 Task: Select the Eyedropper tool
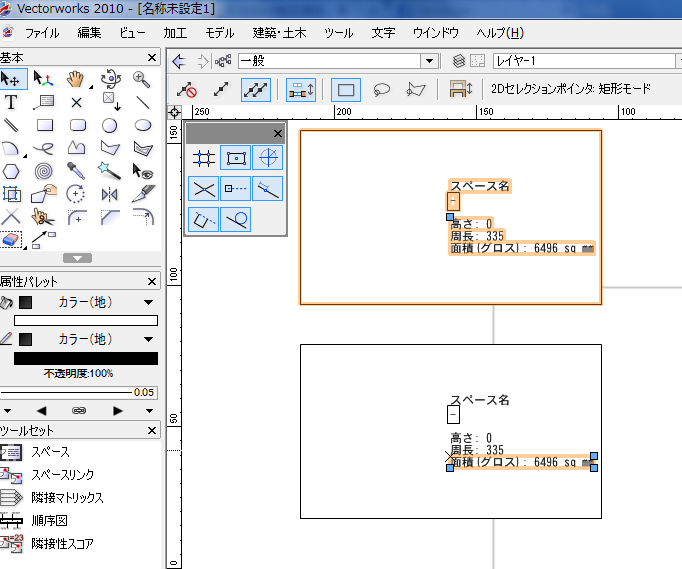point(76,171)
